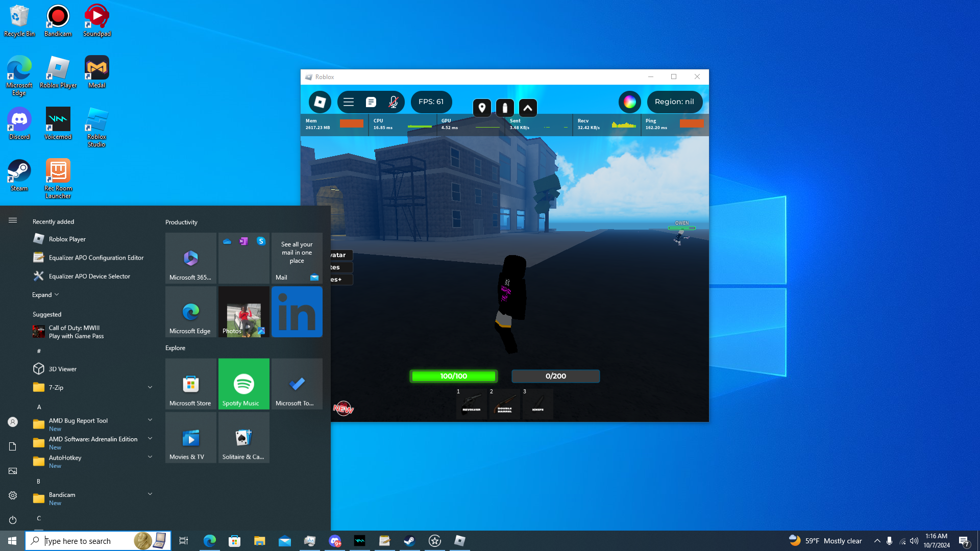Viewport: 980px width, 551px height.
Task: Open the Roblox chat window
Action: tap(371, 102)
